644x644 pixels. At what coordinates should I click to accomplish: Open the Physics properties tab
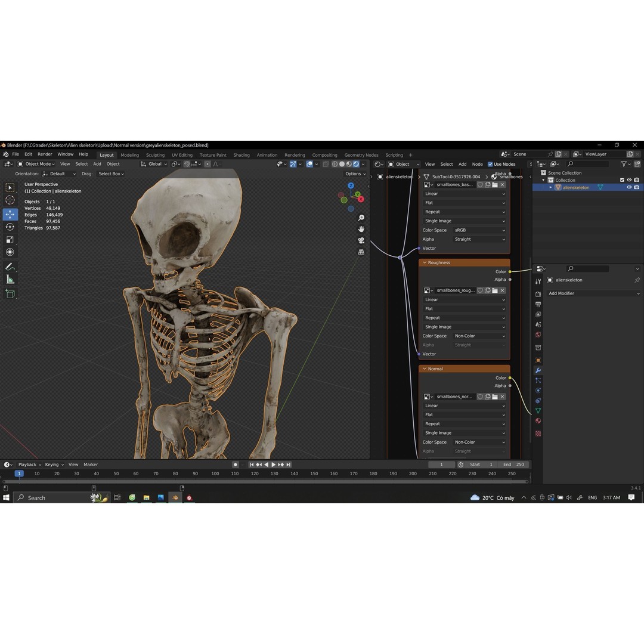coord(538,391)
